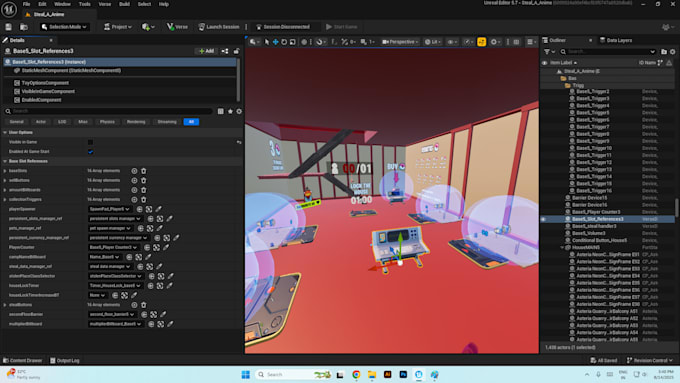Open persistent_slots_manager_ref dropdown
Image resolution: width=680 pixels, height=383 pixels.
click(115, 219)
